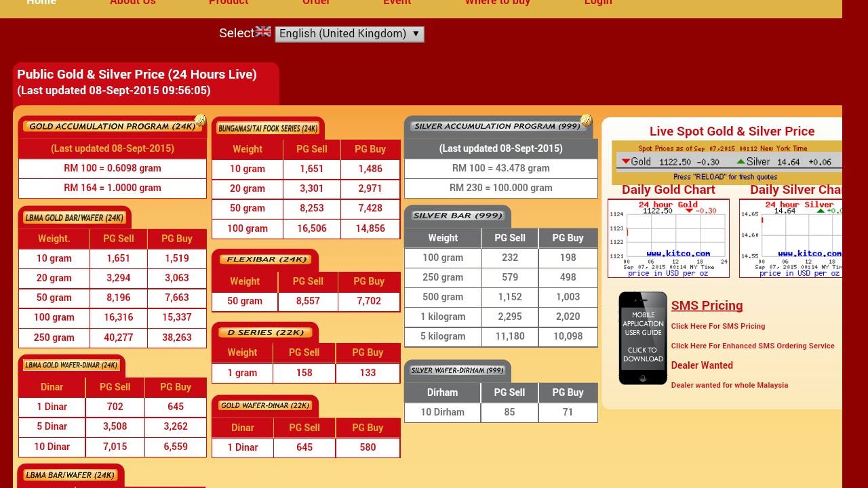This screenshot has width=868, height=488.
Task: Click the 7,015 sell price for 10 Dinar
Action: click(115, 447)
